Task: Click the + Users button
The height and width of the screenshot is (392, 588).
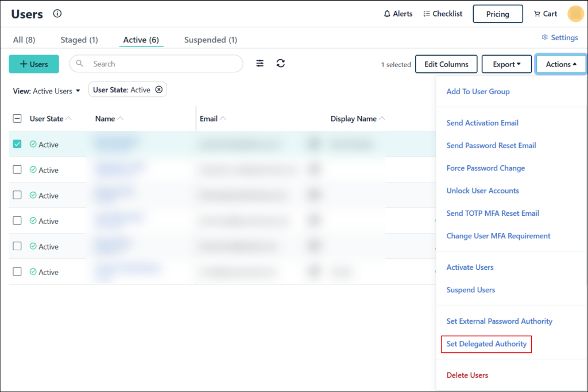Action: (x=34, y=64)
